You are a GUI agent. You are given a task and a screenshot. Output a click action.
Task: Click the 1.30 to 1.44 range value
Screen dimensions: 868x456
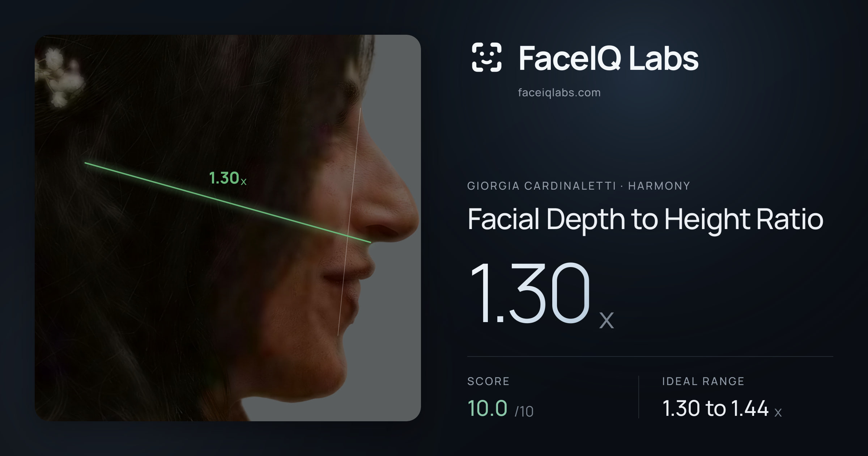(722, 408)
